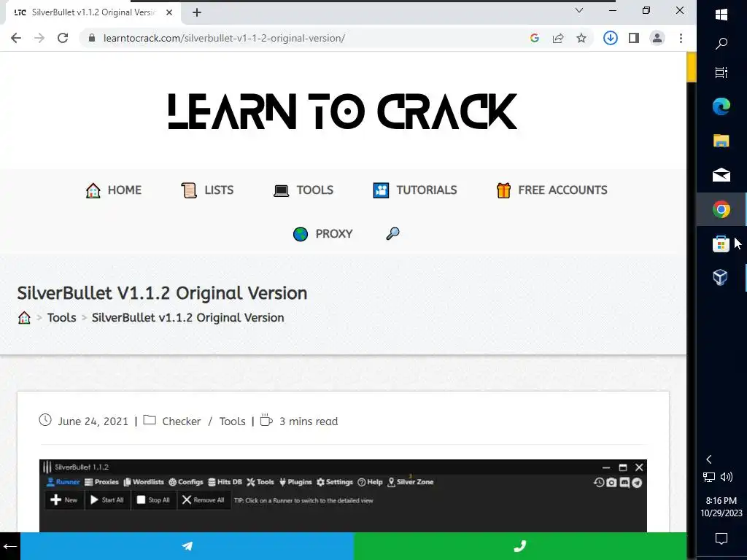The width and height of the screenshot is (747, 560).
Task: Click the Chrome taskbar icon
Action: click(721, 209)
